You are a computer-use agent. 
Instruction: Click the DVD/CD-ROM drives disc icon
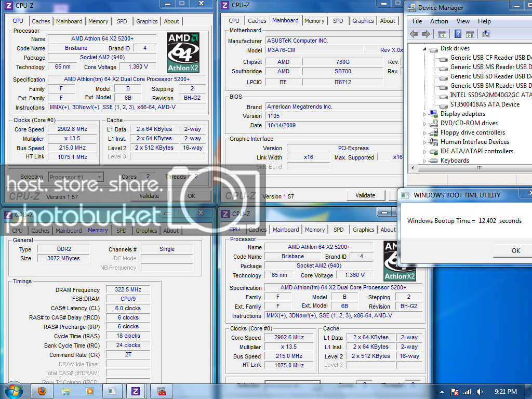[433, 123]
